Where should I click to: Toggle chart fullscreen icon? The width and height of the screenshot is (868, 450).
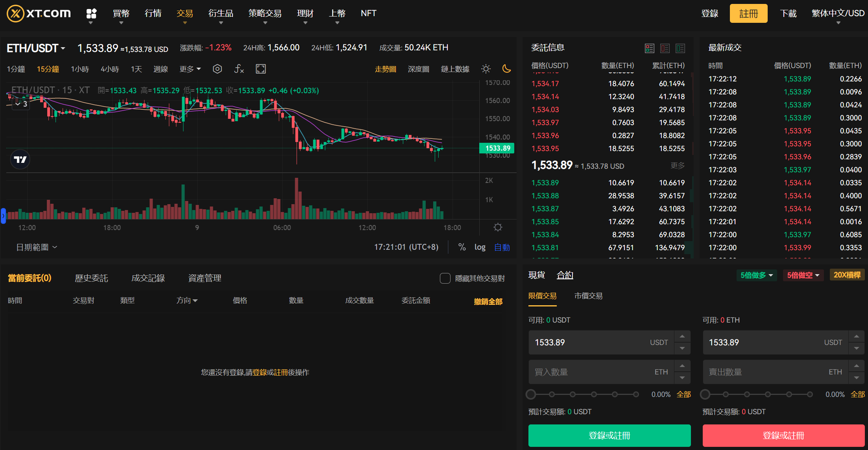coord(260,69)
